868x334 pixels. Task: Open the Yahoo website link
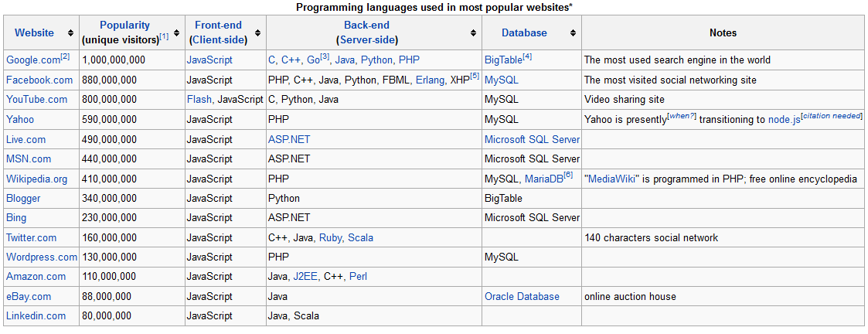click(x=20, y=119)
